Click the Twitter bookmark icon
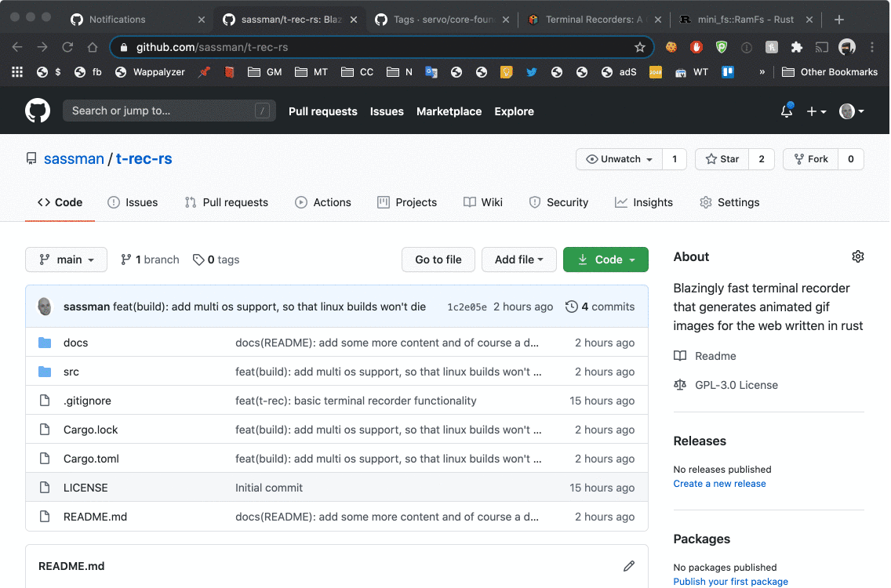 [531, 72]
